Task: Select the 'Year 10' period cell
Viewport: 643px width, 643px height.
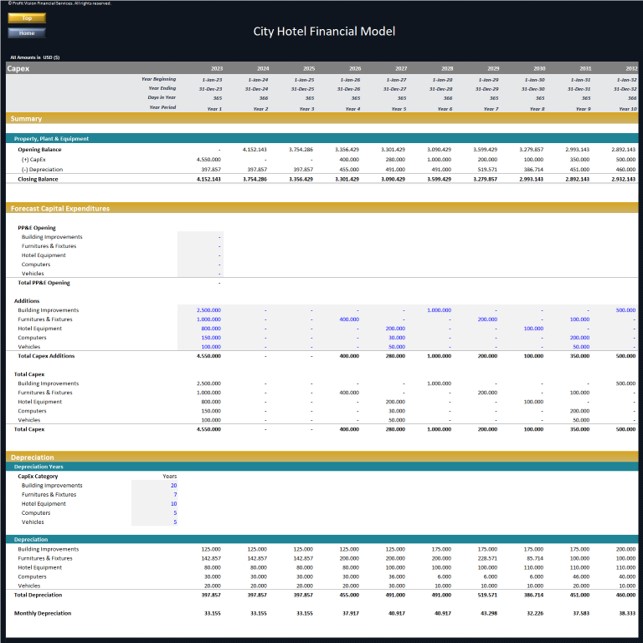Action: pyautogui.click(x=628, y=109)
